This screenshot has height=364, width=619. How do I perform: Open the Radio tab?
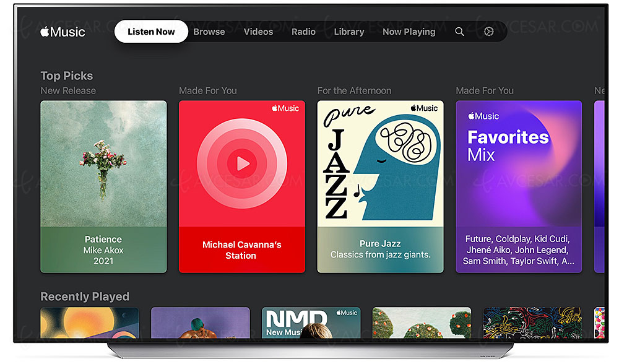pos(303,32)
